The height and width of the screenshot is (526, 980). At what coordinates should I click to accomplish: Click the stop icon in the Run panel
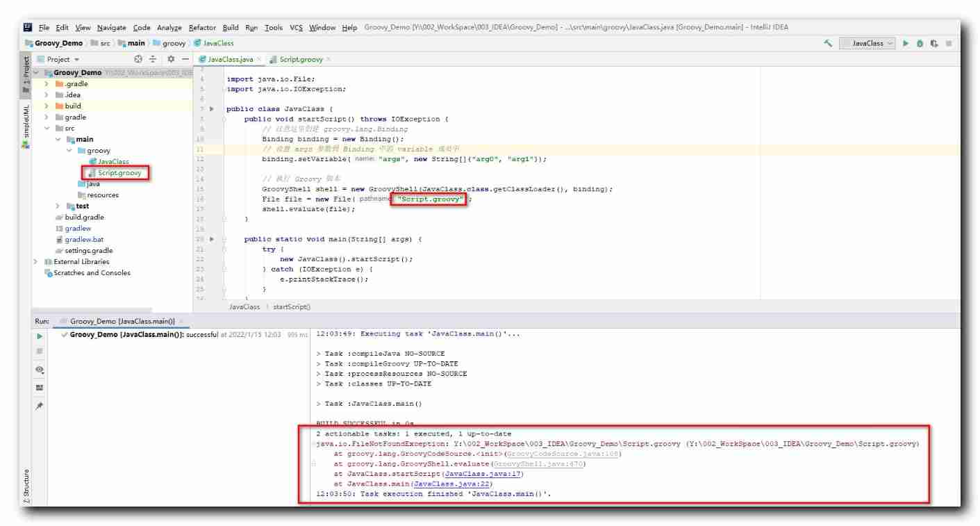(40, 352)
